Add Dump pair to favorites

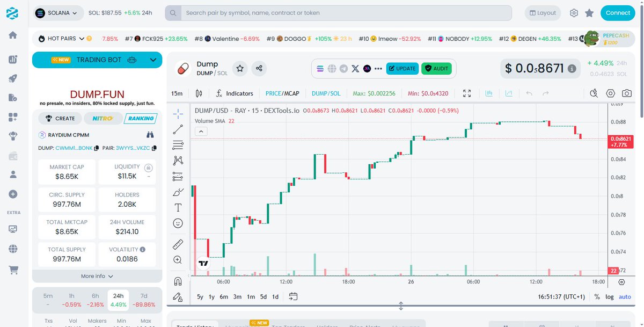click(x=240, y=68)
